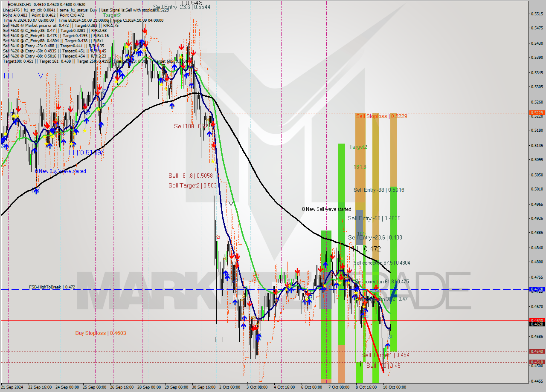Select the 'Sell Entry -50 | 0.4935' label
Viewport: 546px width, 392px height.
coord(374,218)
